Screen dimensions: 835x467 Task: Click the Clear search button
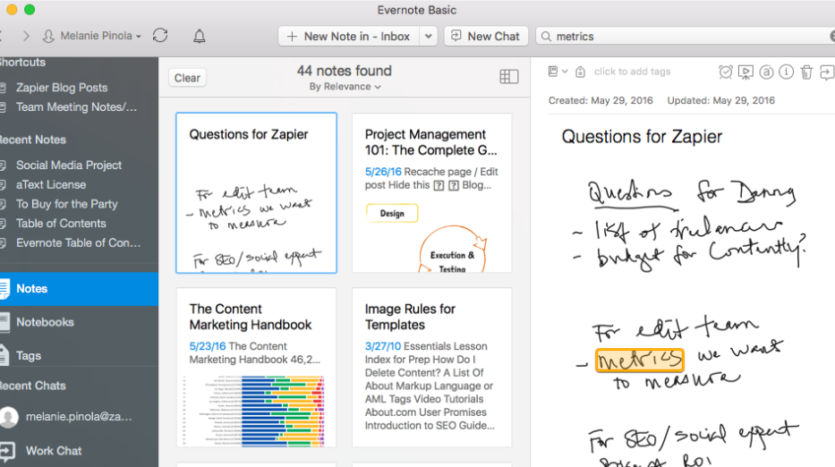pos(187,78)
